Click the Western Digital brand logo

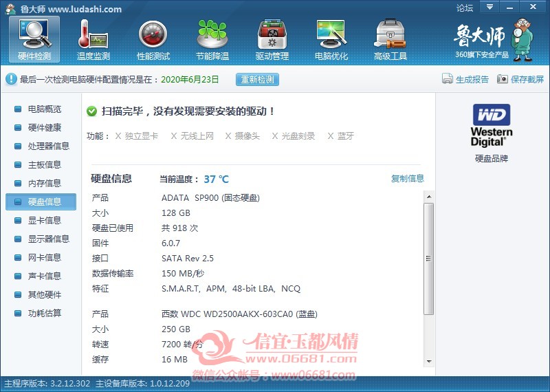click(x=492, y=125)
